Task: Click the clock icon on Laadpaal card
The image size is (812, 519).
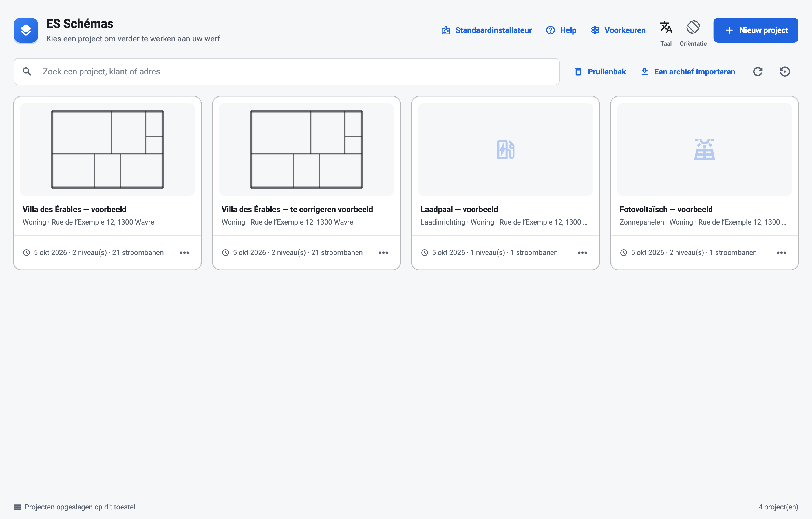Action: click(x=425, y=253)
